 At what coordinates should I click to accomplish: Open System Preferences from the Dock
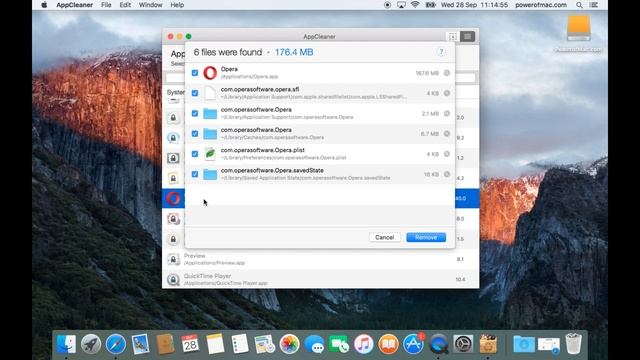click(x=463, y=344)
